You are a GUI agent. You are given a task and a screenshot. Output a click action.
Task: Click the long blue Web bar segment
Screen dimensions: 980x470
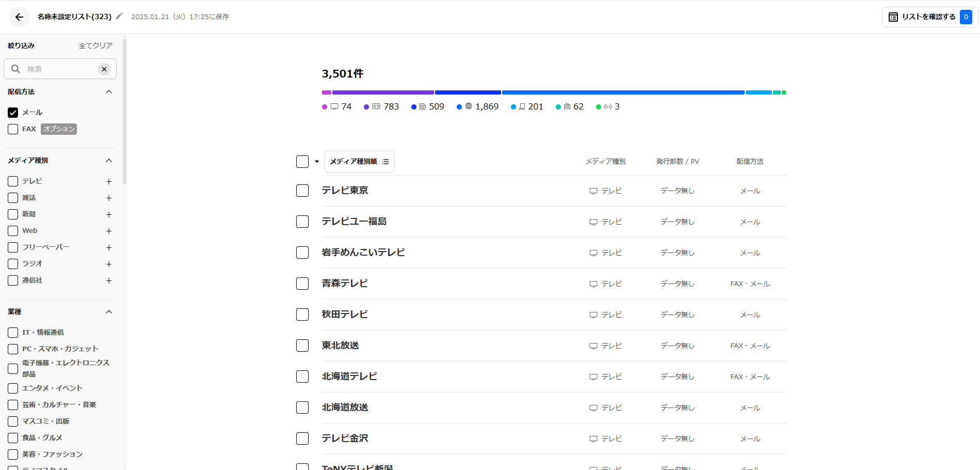623,92
